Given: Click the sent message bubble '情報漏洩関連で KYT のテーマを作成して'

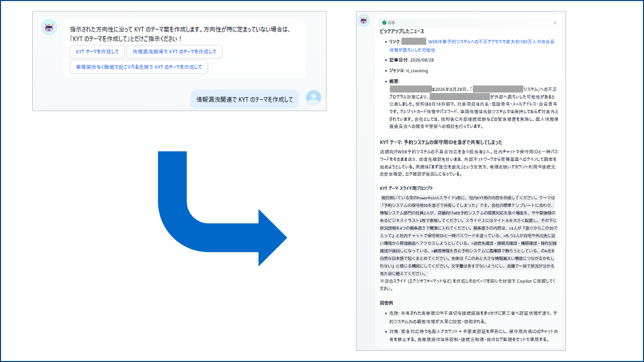Looking at the screenshot, I should pos(245,99).
